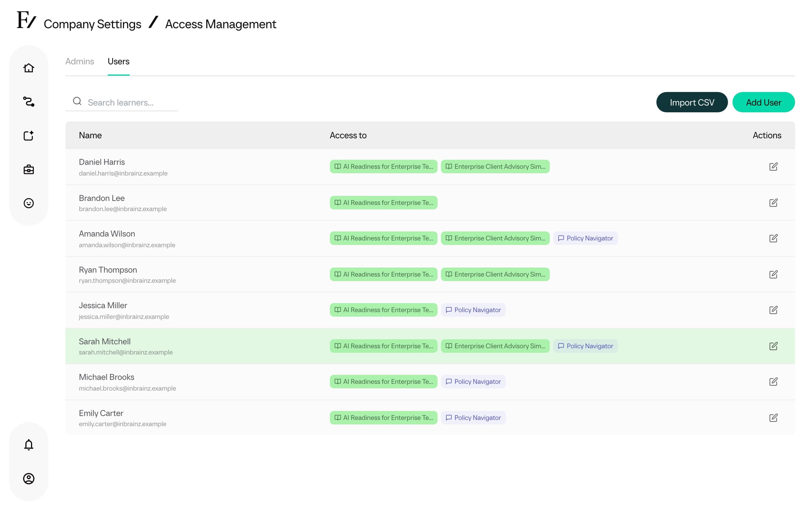
Task: Select the name Brandon Lee
Action: 102,198
